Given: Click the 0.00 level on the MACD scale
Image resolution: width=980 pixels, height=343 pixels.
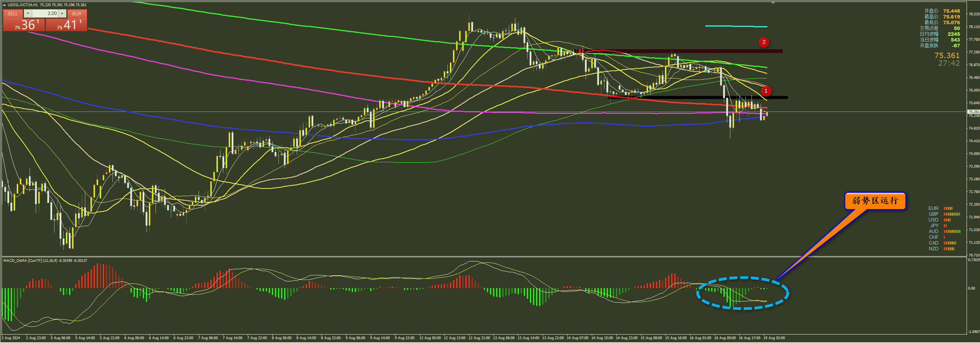Looking at the screenshot, I should [x=971, y=288].
